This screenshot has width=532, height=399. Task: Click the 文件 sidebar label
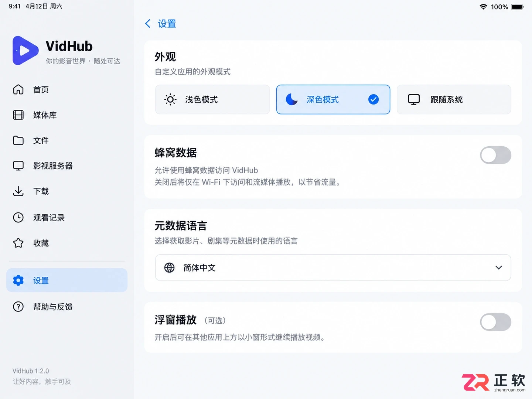(41, 140)
